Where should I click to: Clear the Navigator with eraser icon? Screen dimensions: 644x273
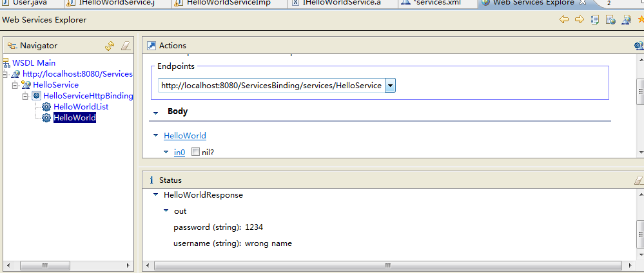[125, 46]
